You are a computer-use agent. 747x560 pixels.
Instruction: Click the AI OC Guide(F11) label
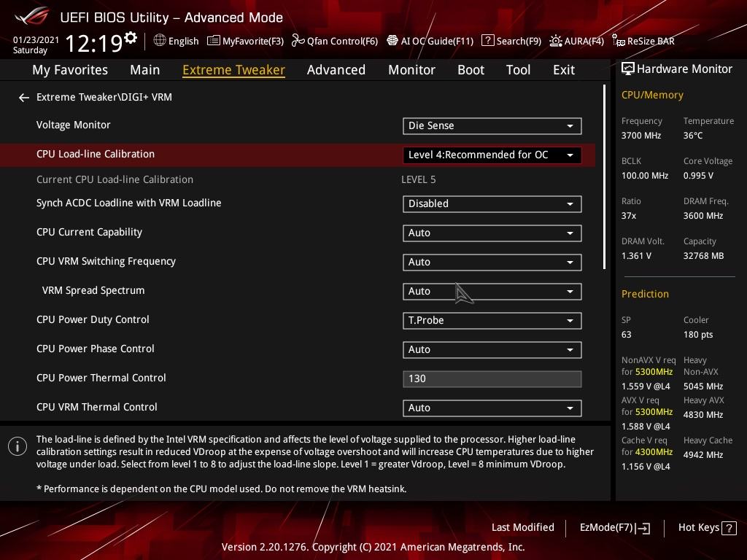(438, 41)
